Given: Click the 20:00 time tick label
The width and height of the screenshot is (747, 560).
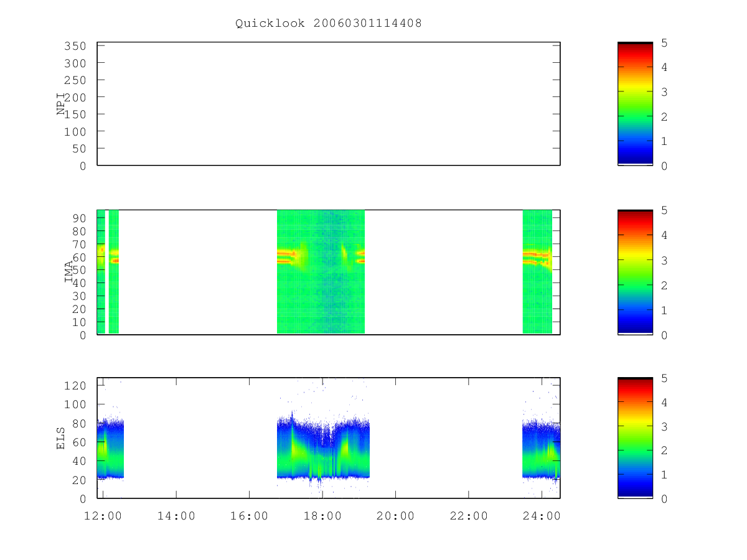Looking at the screenshot, I should [x=395, y=516].
